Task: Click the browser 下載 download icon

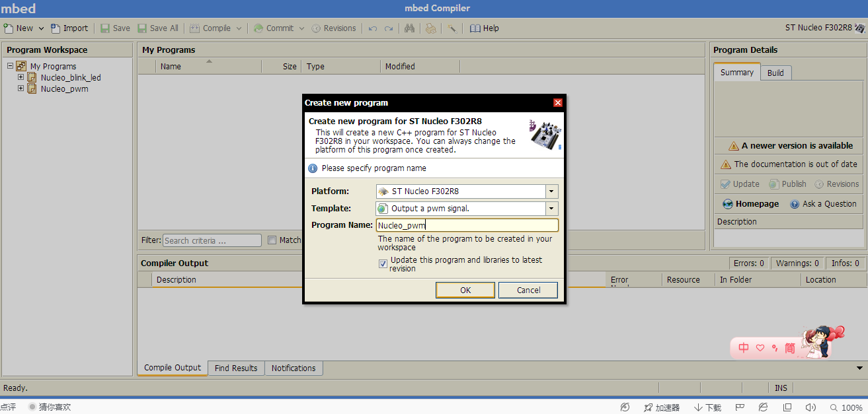Action: pos(707,407)
